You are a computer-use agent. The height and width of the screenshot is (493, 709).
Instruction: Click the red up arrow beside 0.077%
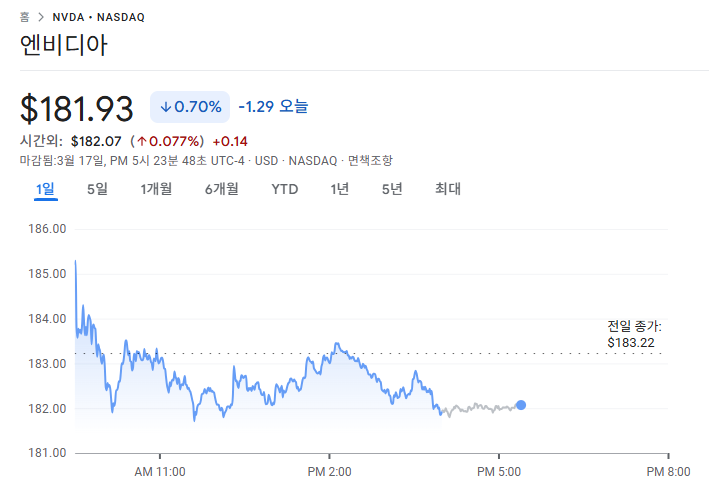142,141
